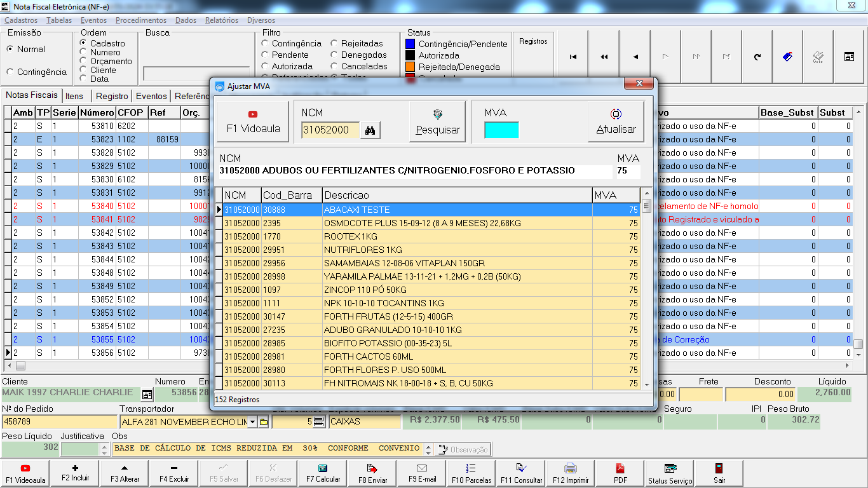Select ROOTEX 1KG row in dialog grid
This screenshot has height=488, width=868.
(431, 236)
